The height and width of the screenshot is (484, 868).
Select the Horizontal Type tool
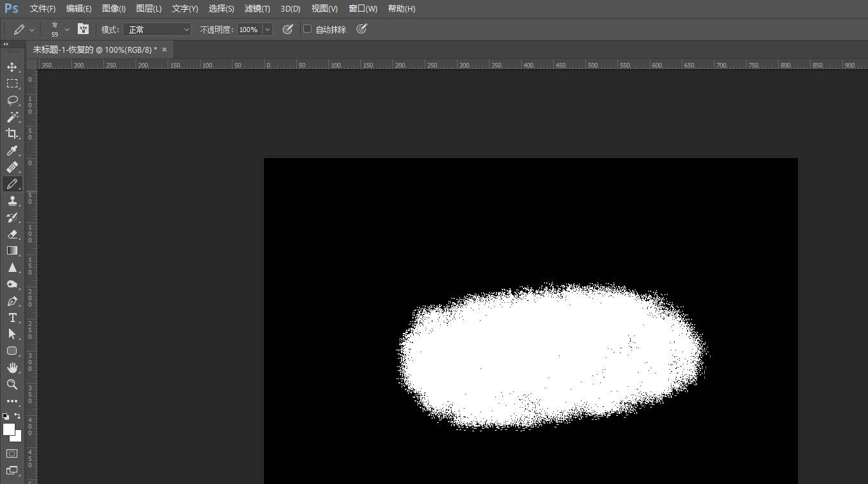[x=12, y=318]
